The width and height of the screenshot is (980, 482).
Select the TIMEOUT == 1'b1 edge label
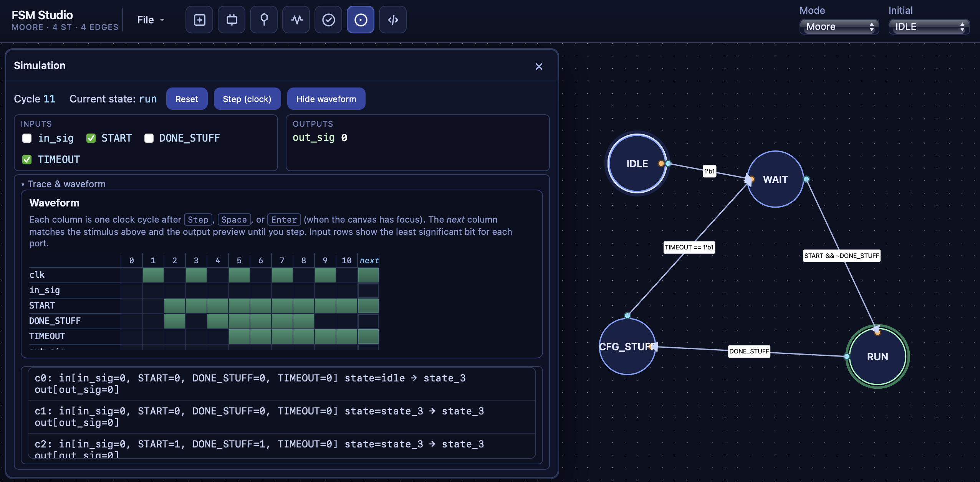(689, 247)
